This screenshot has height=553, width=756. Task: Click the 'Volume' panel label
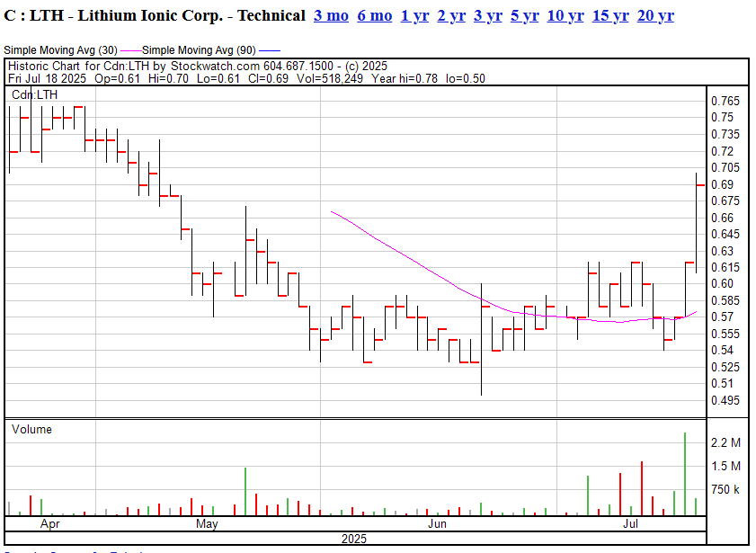point(31,429)
